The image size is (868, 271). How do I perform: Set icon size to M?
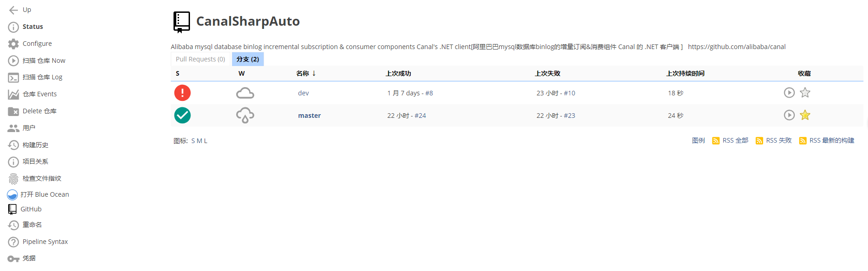pyautogui.click(x=199, y=141)
